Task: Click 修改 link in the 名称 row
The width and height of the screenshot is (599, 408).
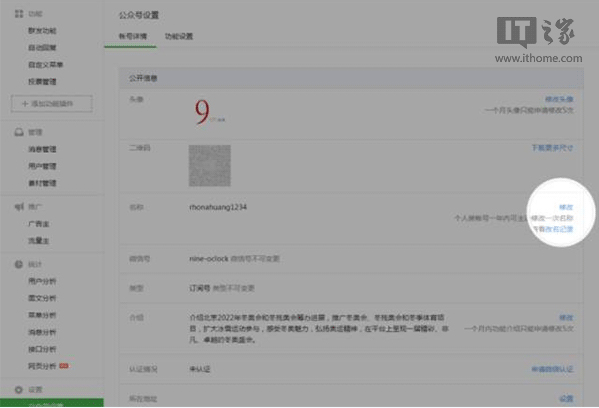Action: click(566, 207)
